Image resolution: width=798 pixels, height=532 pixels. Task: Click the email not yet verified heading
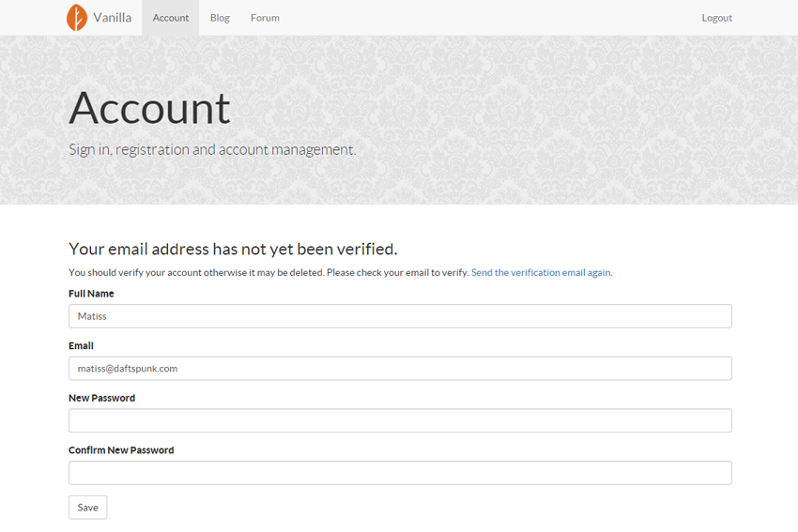pyautogui.click(x=233, y=250)
